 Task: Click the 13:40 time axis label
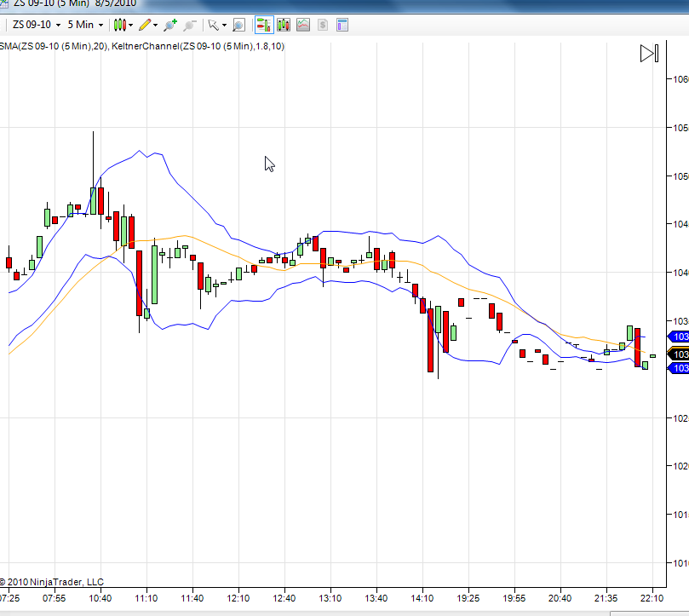click(376, 598)
